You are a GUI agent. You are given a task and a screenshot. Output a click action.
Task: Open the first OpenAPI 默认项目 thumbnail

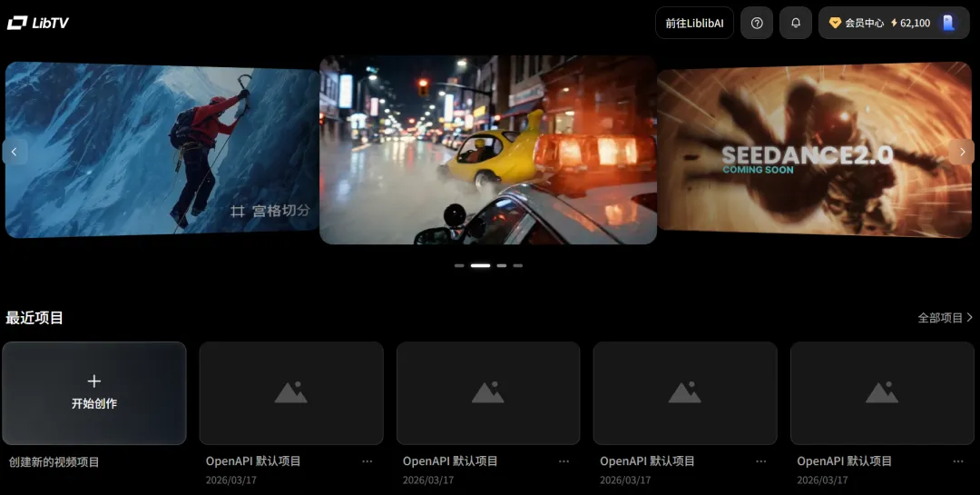coord(291,393)
